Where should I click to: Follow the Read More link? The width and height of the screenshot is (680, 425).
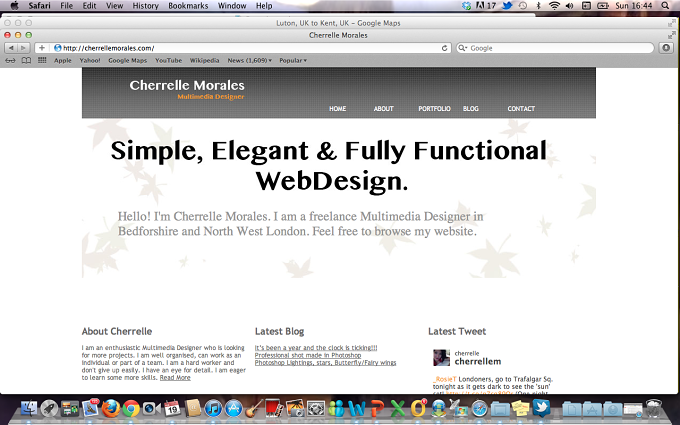(175, 378)
